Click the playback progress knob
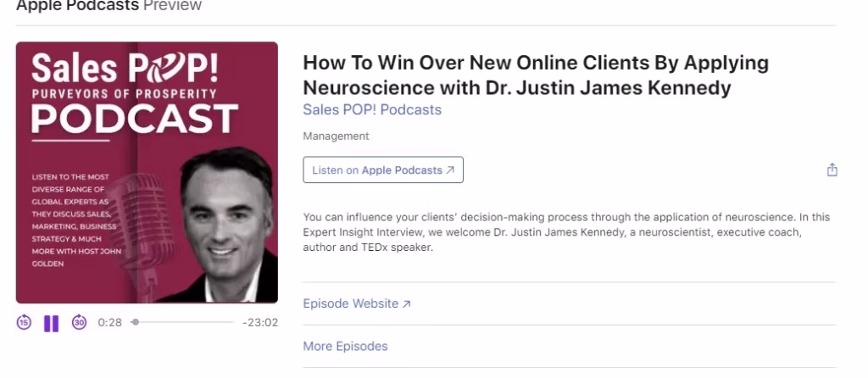 (135, 322)
